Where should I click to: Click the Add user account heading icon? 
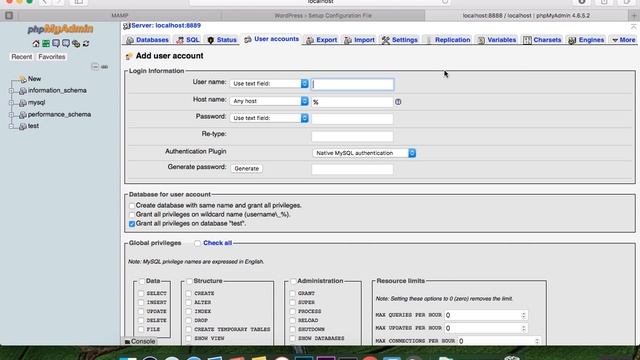pos(129,56)
